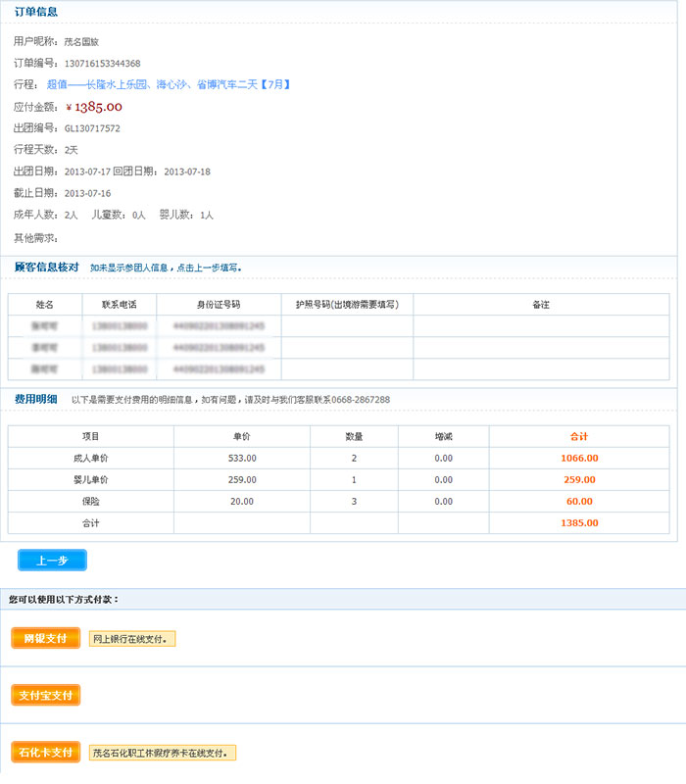Image resolution: width=686 pixels, height=784 pixels.
Task: Select 石化卡支付 payment option
Action: (x=45, y=753)
